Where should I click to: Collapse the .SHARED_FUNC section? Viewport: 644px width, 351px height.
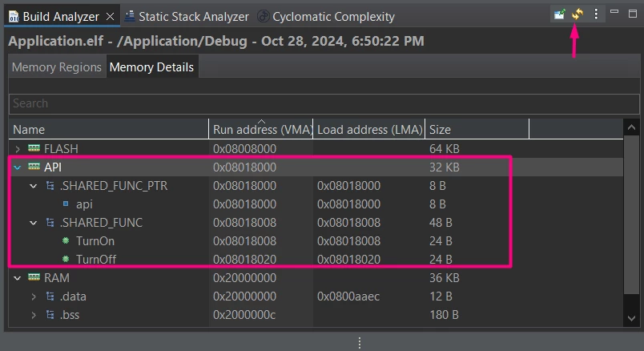tap(34, 223)
